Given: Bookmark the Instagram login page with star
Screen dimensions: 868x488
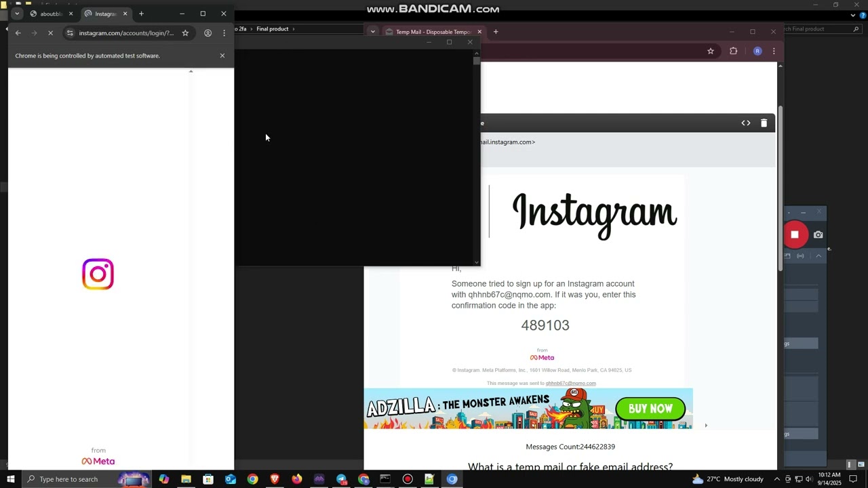Looking at the screenshot, I should (x=185, y=33).
